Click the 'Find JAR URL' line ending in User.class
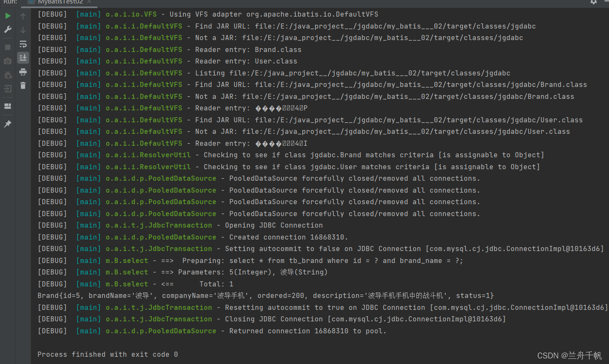The height and width of the screenshot is (364, 609). (310, 120)
